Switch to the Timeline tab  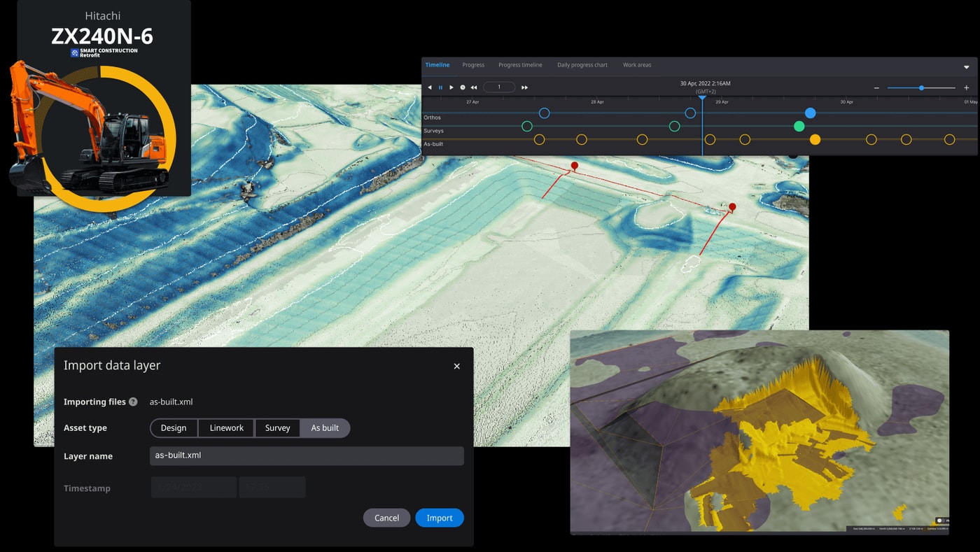click(x=437, y=65)
